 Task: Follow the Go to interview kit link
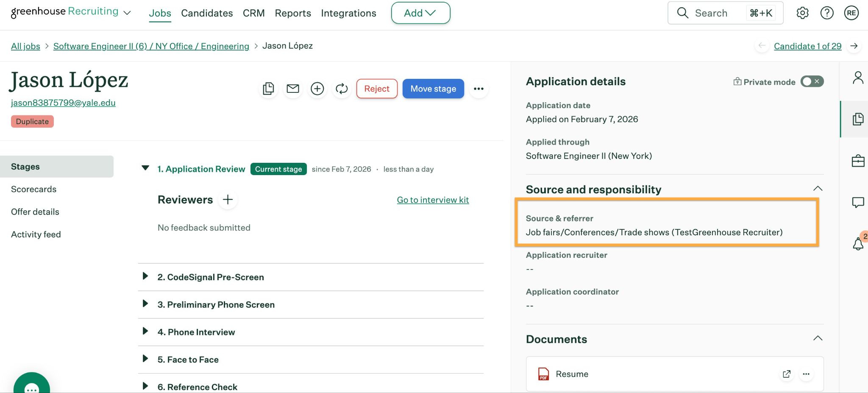pos(433,200)
